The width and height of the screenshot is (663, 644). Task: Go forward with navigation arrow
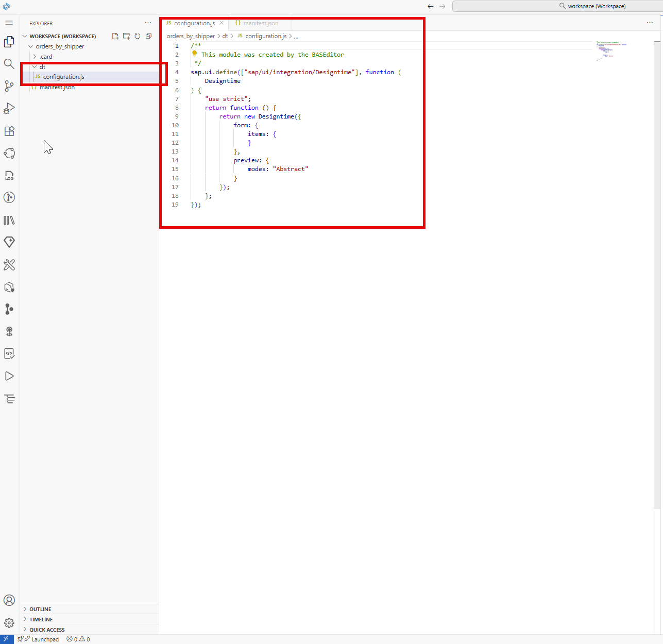click(443, 6)
